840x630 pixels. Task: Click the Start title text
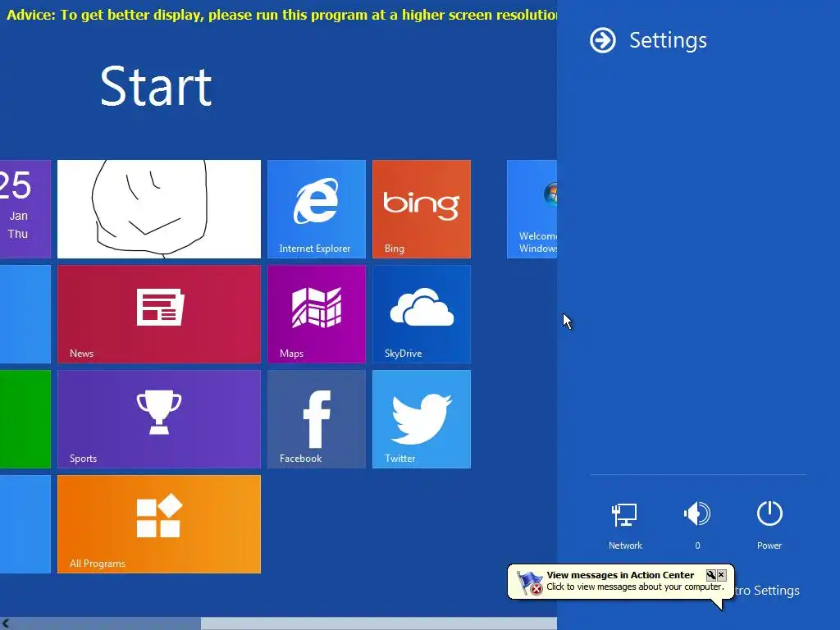156,86
